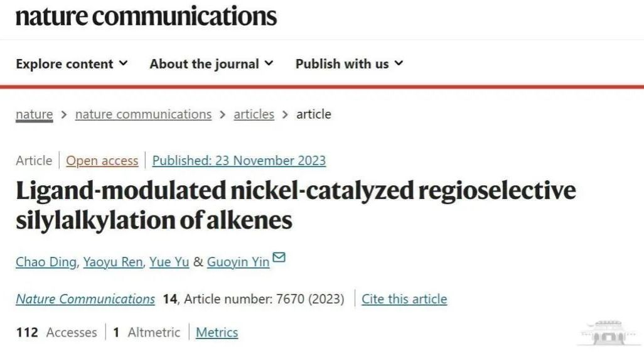
Task: Expand the Publish with us chevron
Action: coord(399,63)
